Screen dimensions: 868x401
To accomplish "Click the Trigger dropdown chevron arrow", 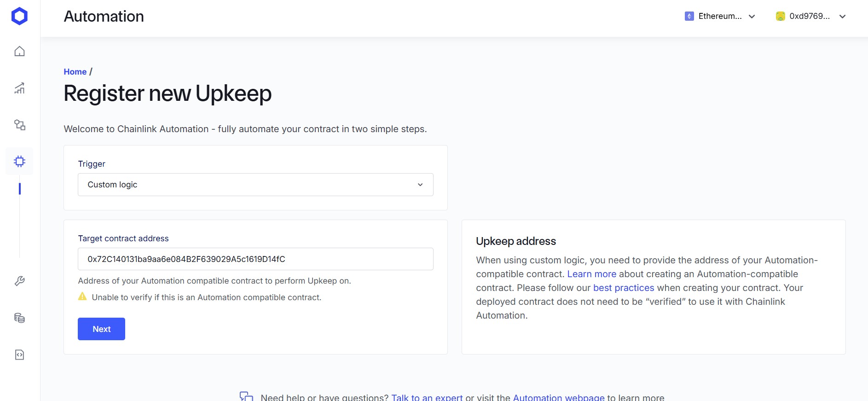I will [420, 185].
